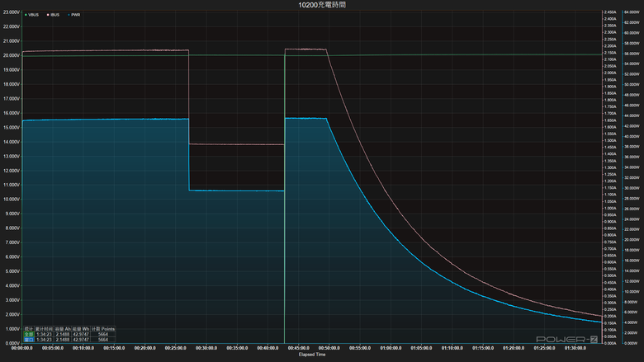The width and height of the screenshot is (644, 362).
Task: Toggle the PWR series in the legend
Action: pyautogui.click(x=74, y=15)
